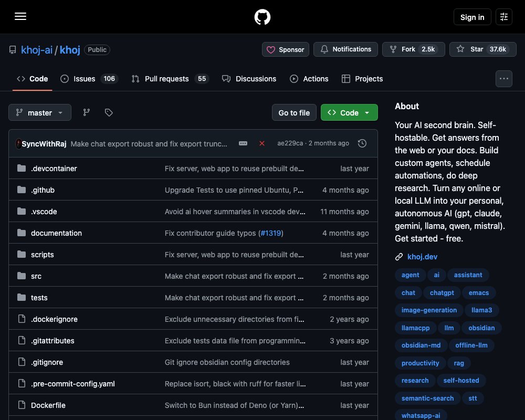
Task: Open the Projects tab
Action: 362,79
